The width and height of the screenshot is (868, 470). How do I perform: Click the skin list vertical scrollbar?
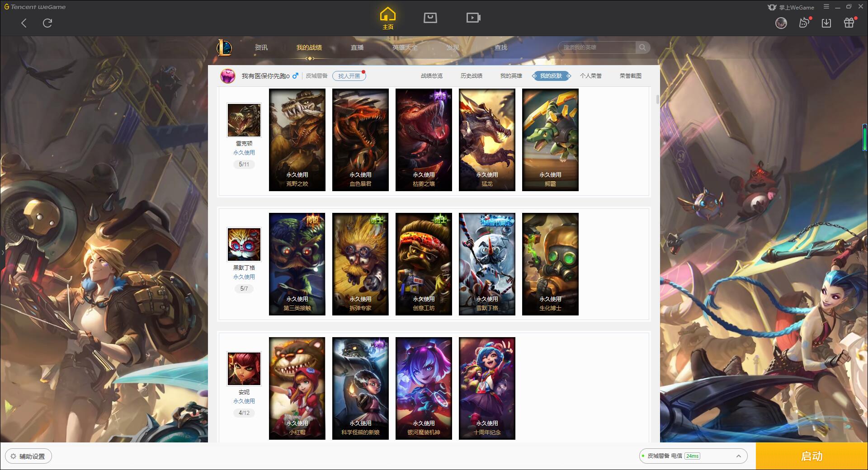pyautogui.click(x=657, y=99)
